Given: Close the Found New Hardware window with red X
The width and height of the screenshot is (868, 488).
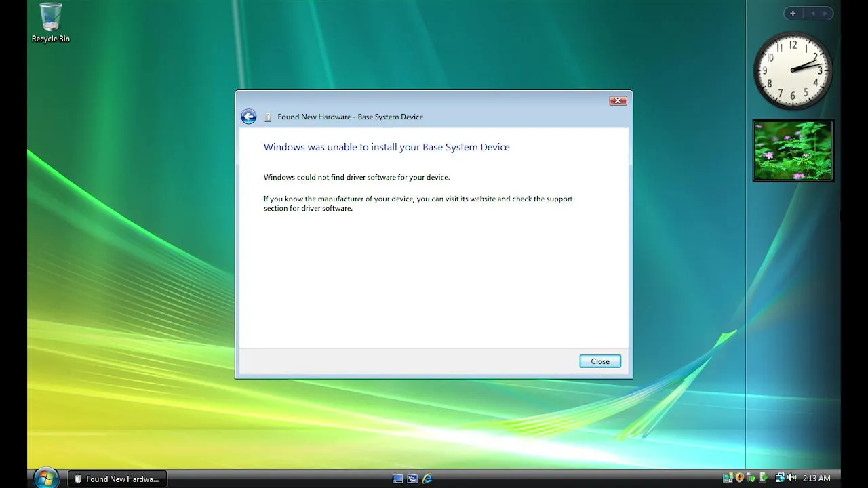Looking at the screenshot, I should (618, 100).
